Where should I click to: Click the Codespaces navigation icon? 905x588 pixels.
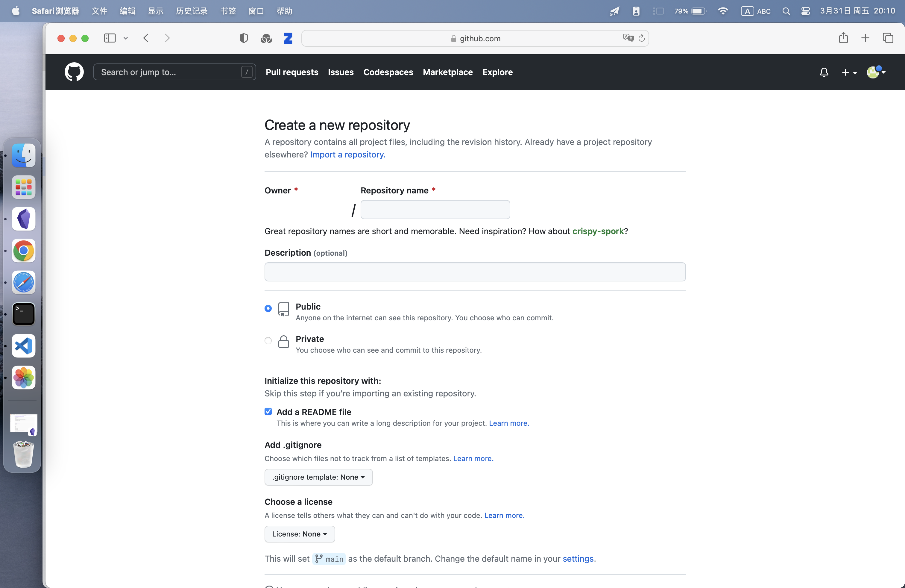tap(388, 72)
